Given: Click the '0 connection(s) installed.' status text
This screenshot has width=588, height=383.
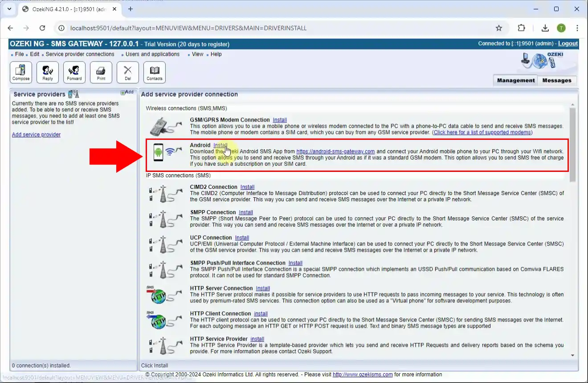Looking at the screenshot, I should coord(41,366).
